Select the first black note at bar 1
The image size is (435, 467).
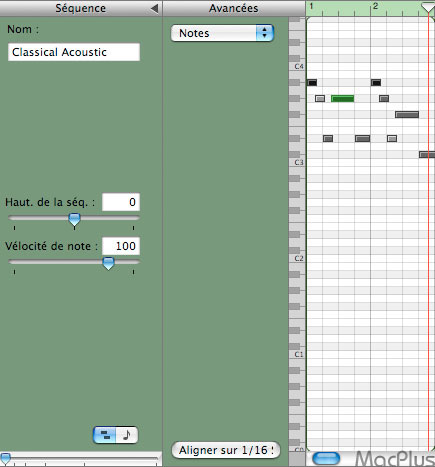312,82
